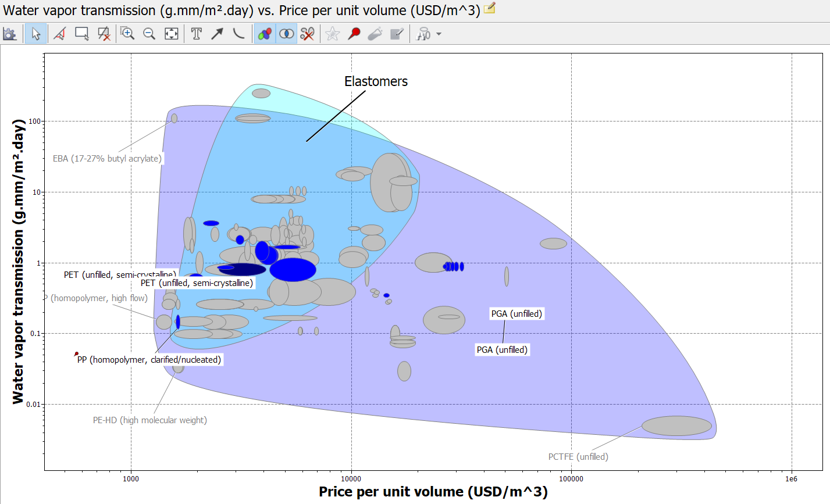Toggle family envelopes colored bubbles icon

[265, 34]
